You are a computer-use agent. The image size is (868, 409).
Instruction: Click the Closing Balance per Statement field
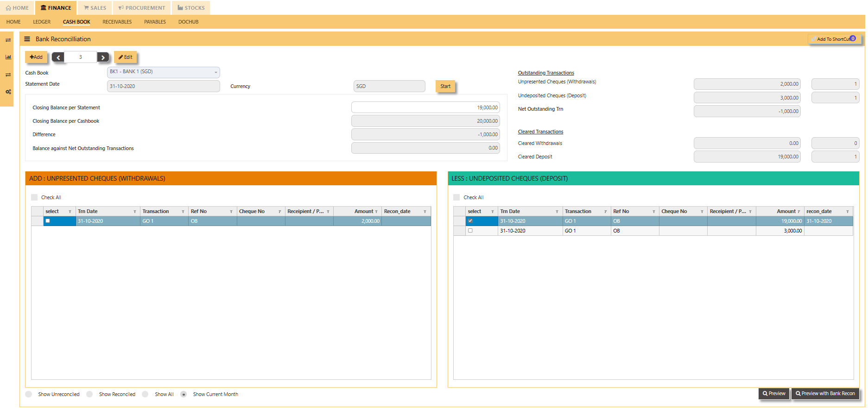(425, 107)
